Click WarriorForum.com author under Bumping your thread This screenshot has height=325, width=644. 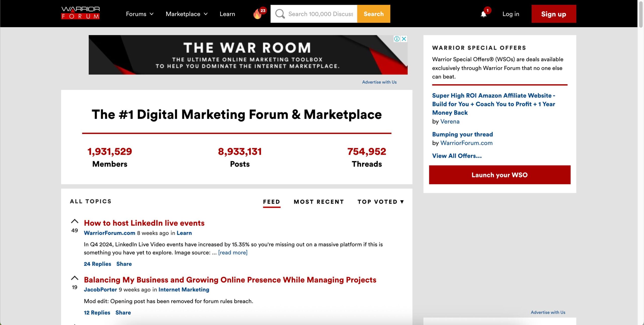(466, 143)
